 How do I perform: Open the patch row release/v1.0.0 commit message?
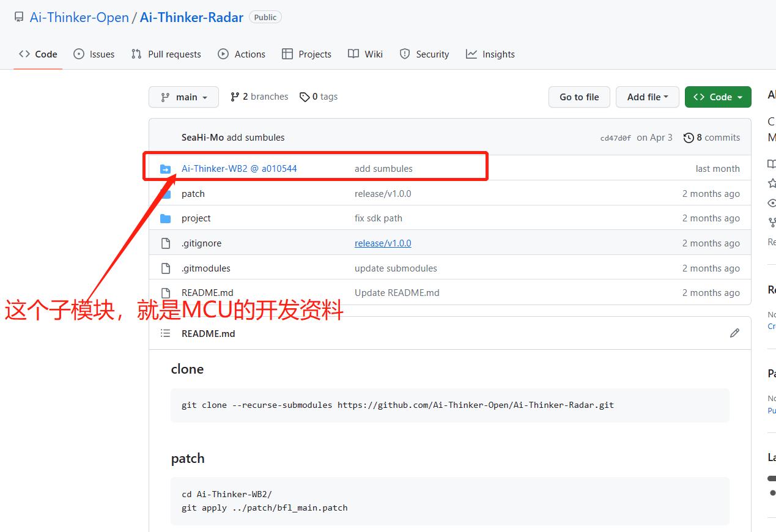pos(383,194)
